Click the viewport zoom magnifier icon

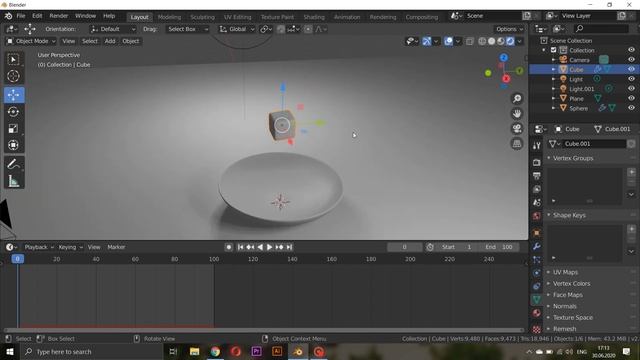click(x=517, y=99)
